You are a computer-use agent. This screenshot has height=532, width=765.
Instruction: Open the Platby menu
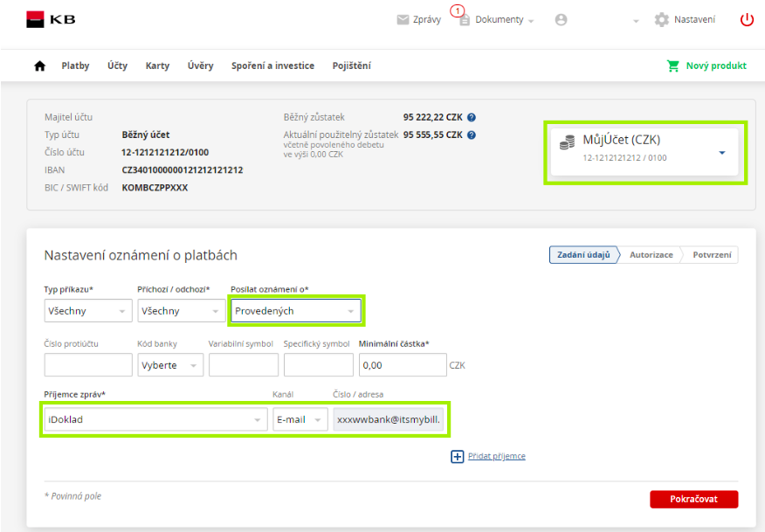tap(75, 66)
